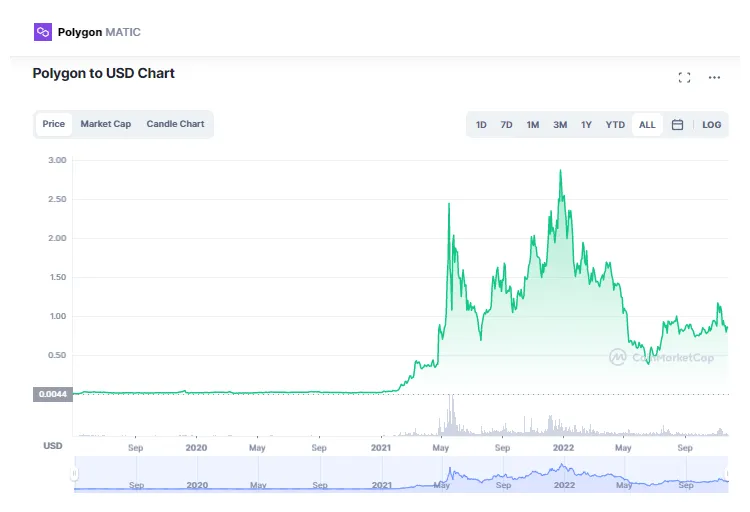Image resolution: width=750 pixels, height=512 pixels.
Task: Click the 2021 label on main time axis
Action: click(x=381, y=448)
